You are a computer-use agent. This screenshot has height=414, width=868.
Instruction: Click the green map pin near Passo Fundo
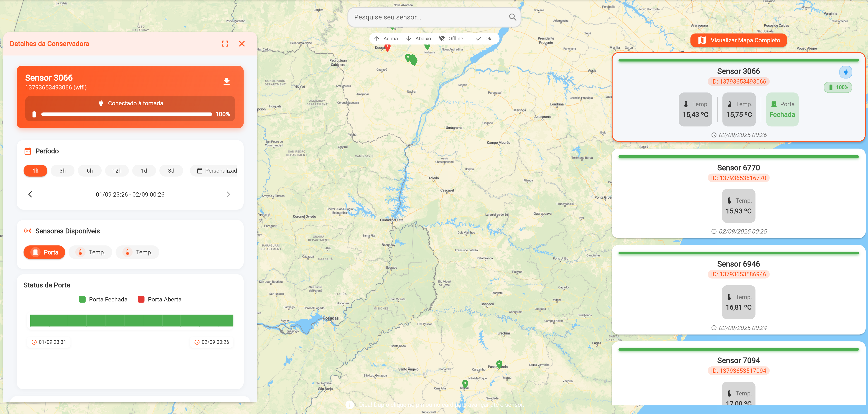pyautogui.click(x=499, y=364)
